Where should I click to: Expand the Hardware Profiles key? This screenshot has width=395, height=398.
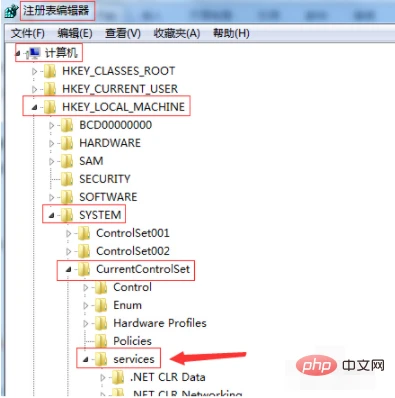click(x=86, y=324)
